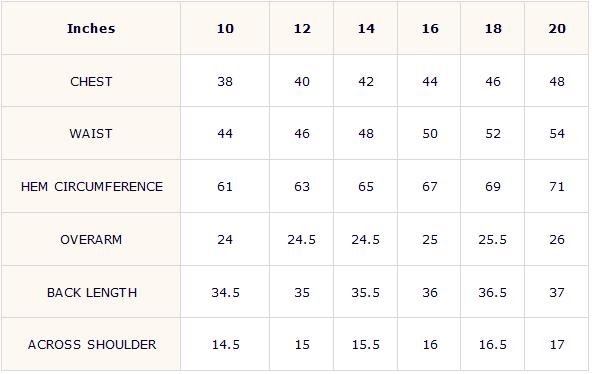Click the ACROSS SHOULDER row label
The image size is (592, 374).
pos(92,345)
